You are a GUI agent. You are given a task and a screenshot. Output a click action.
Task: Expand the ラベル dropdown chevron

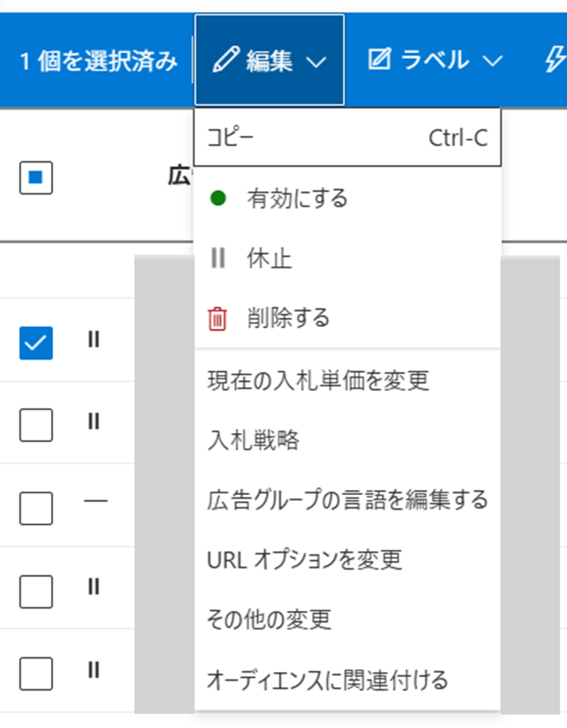click(492, 63)
